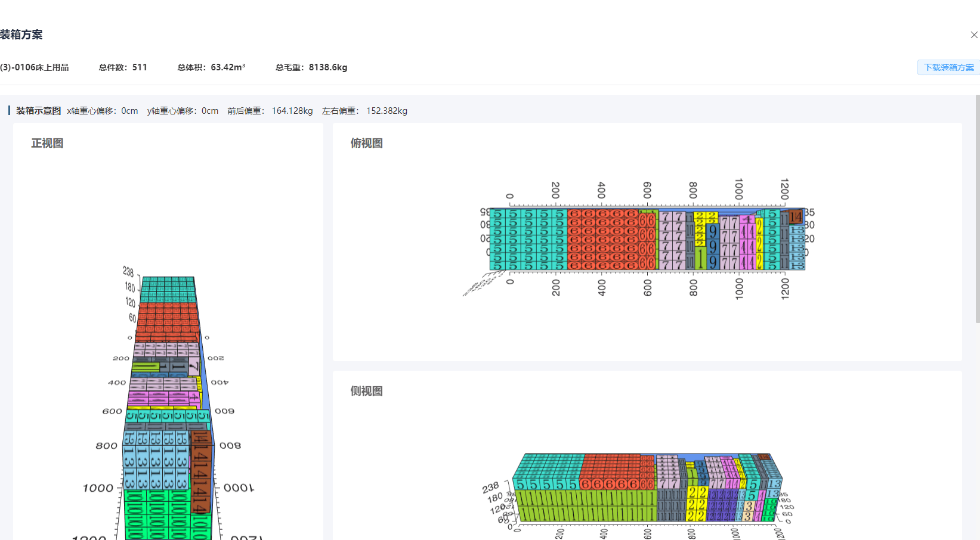Select the 装箱示意图 section heading
This screenshot has height=540, width=980.
pyautogui.click(x=38, y=111)
